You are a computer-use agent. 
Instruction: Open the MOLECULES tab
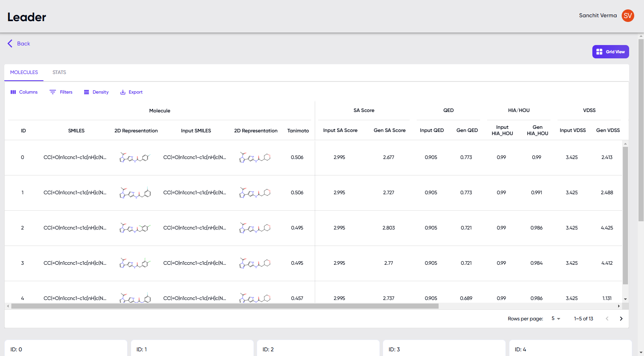tap(24, 72)
